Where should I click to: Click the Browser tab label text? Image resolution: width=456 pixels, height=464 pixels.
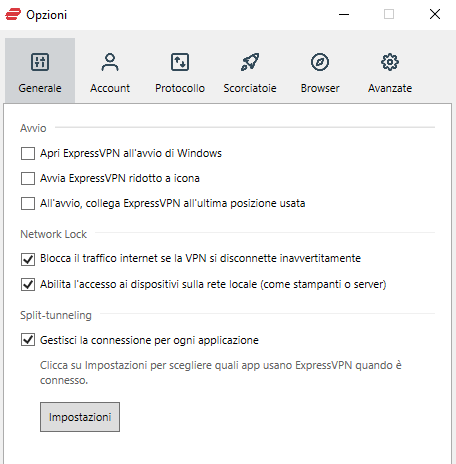[320, 88]
